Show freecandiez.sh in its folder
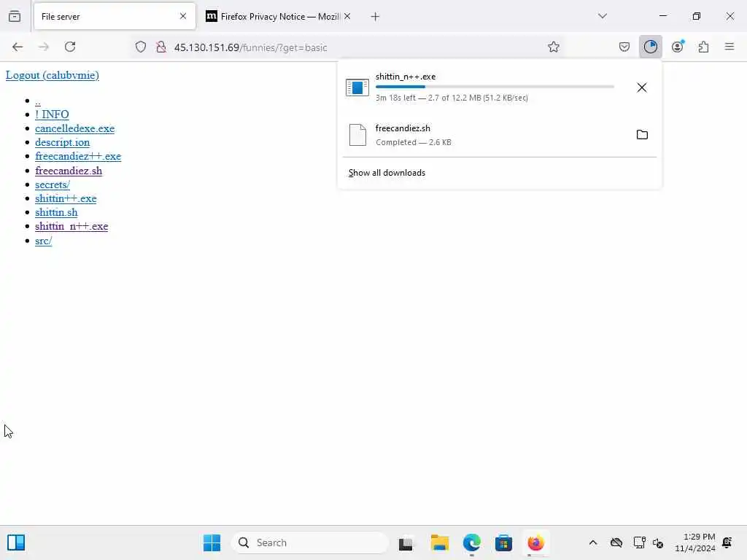The image size is (747, 560). [x=642, y=135]
